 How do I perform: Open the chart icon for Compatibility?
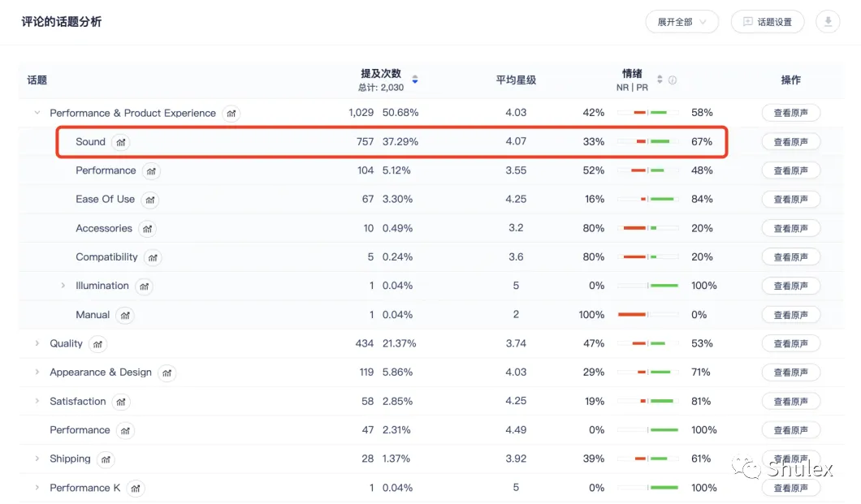(153, 257)
